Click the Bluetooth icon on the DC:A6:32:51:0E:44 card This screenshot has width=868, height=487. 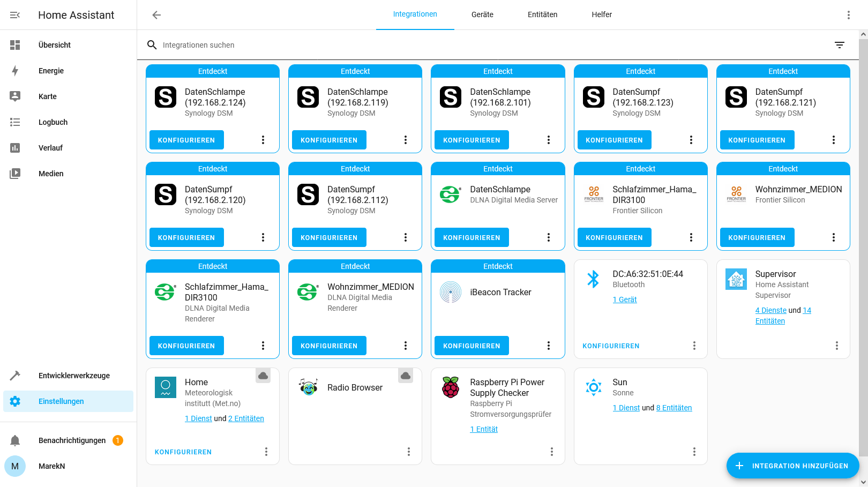[x=593, y=279]
